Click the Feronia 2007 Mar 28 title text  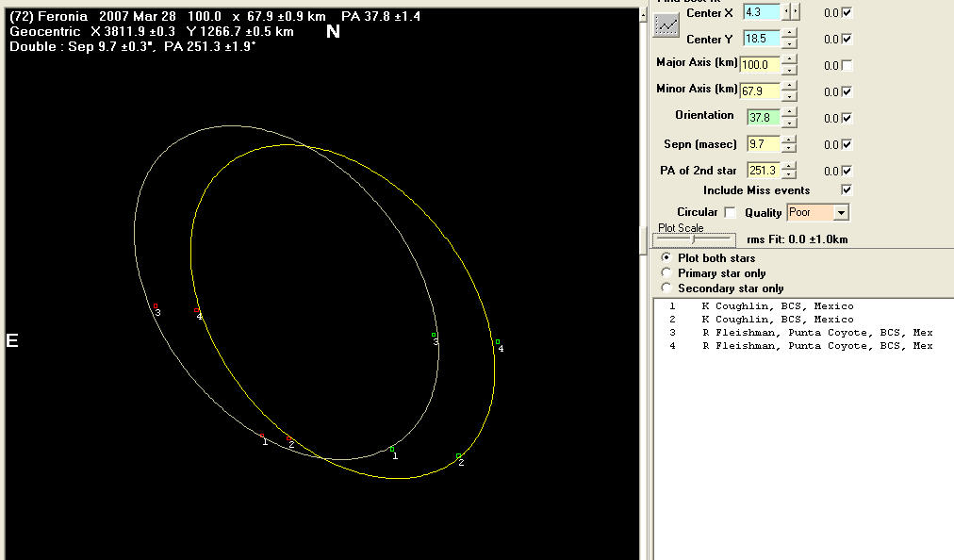215,16
